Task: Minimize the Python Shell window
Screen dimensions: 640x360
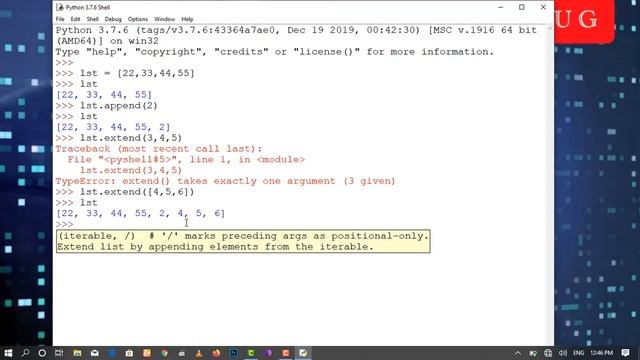Action: coord(501,7)
